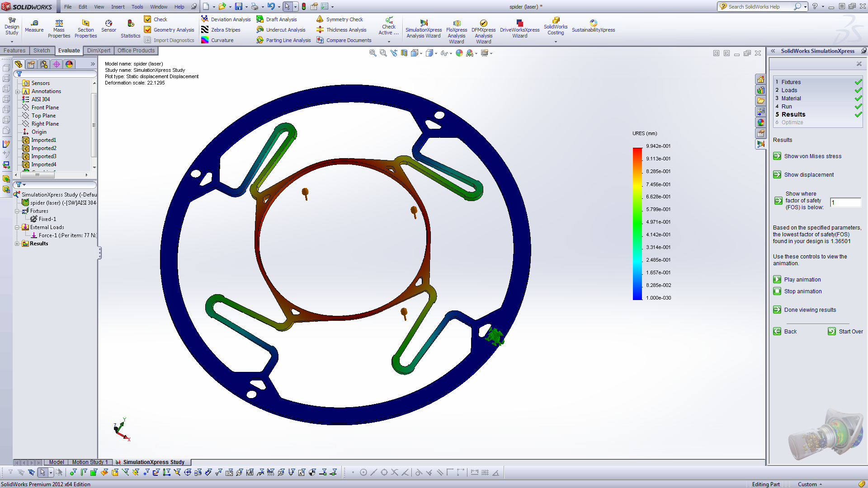Viewport: 868px width, 488px height.
Task: Open Parting Line Analysis
Action: [283, 40]
